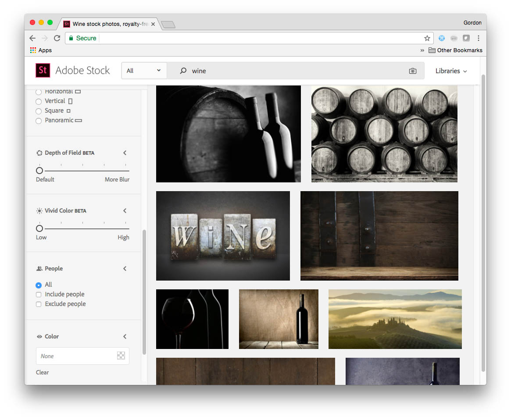Collapse the People filter section

(x=125, y=269)
